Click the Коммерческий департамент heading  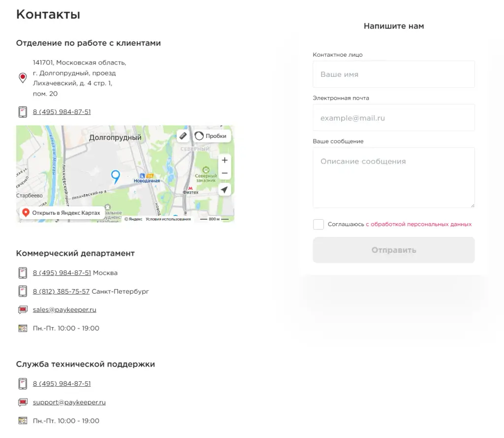pyautogui.click(x=75, y=253)
